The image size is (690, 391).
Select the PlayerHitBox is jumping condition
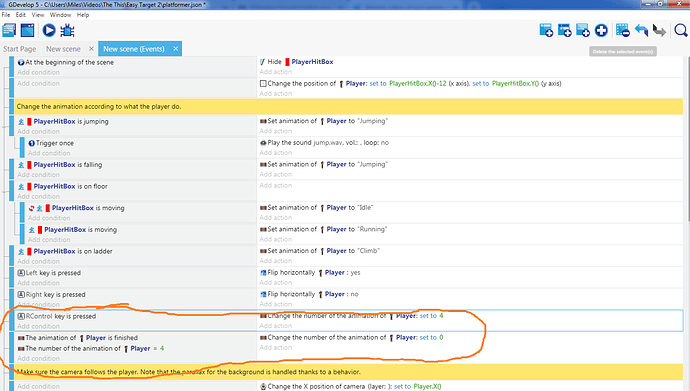point(71,121)
